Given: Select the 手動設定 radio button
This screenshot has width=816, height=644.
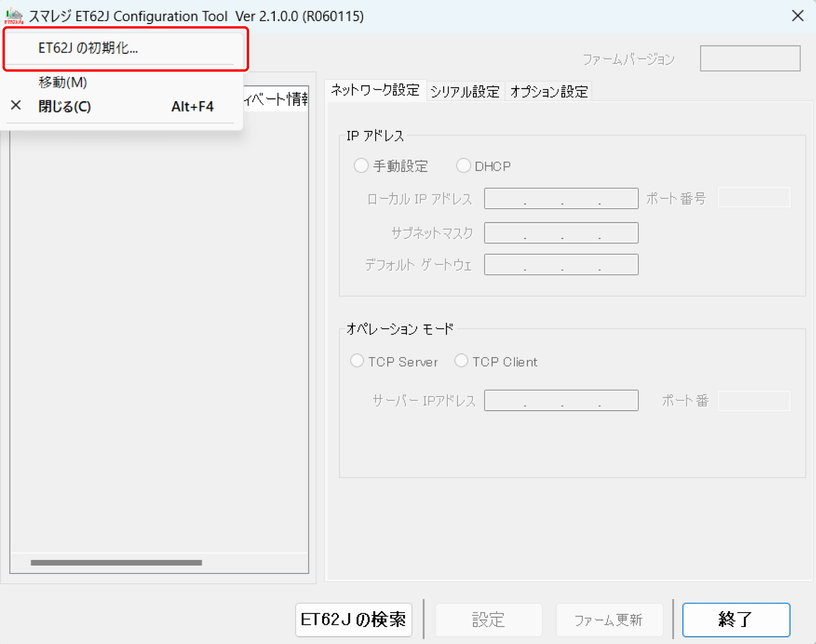Looking at the screenshot, I should pos(390,166).
